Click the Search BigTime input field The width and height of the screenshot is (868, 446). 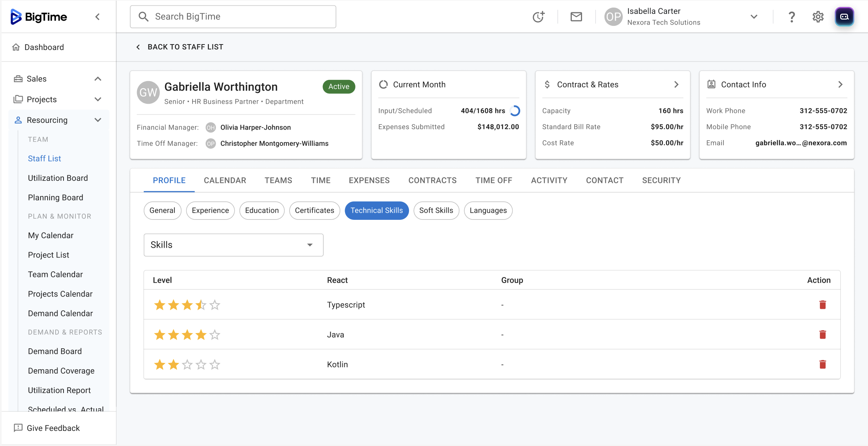[233, 17]
